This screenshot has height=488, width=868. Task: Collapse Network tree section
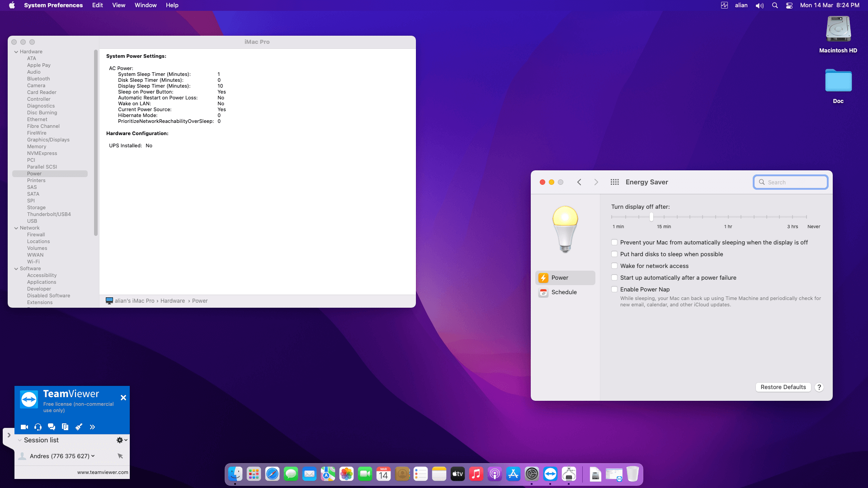(16, 228)
